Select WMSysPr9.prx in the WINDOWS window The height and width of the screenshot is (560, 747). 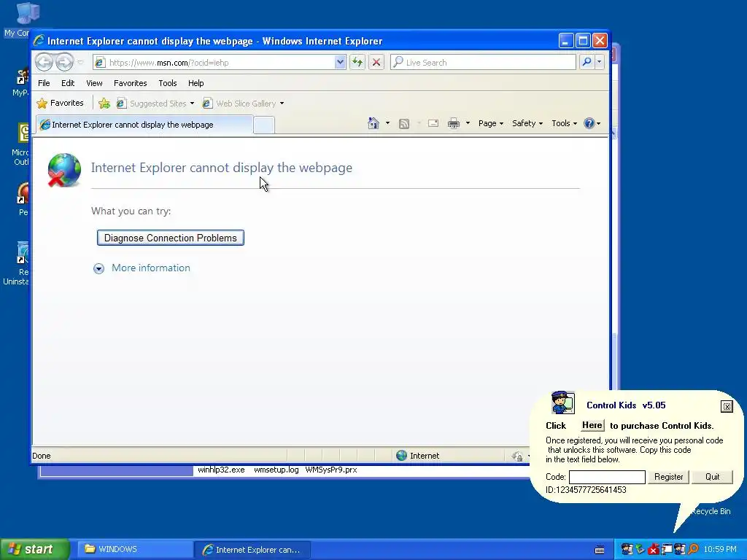tap(331, 470)
